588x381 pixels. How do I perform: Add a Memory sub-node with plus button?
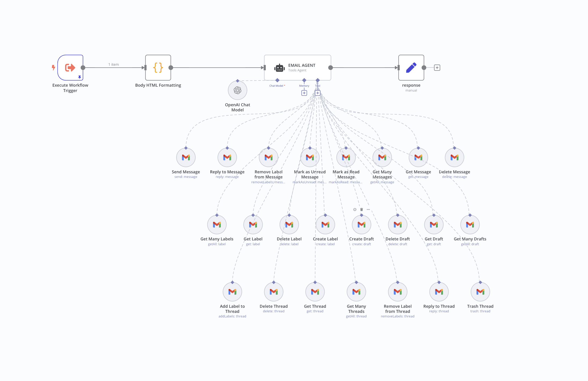coord(304,93)
